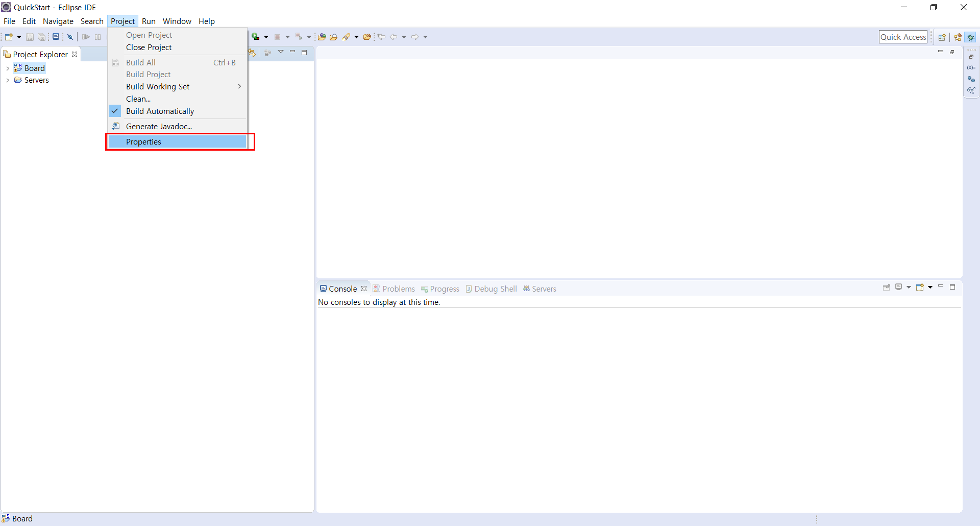Open the Help menu
The width and height of the screenshot is (980, 526).
207,21
